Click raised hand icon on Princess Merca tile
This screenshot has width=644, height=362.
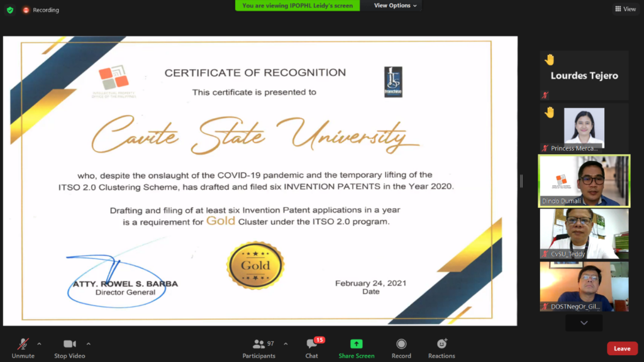pos(550,112)
